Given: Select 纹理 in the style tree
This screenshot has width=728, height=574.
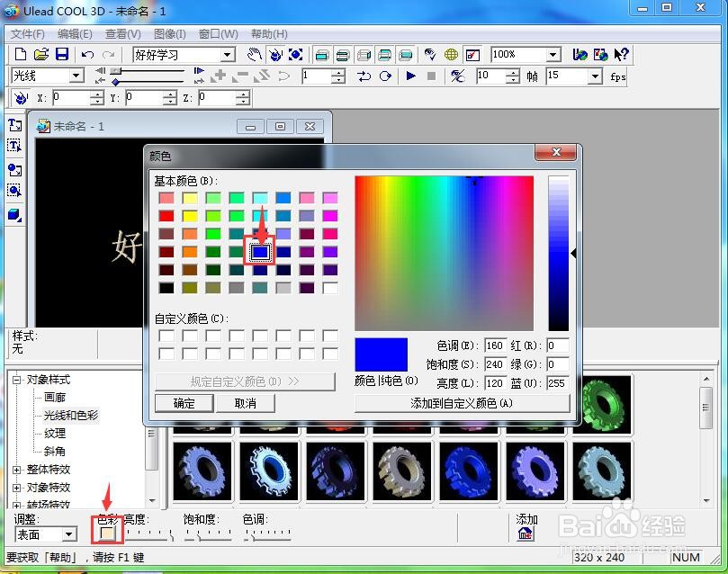Looking at the screenshot, I should click(x=55, y=434).
